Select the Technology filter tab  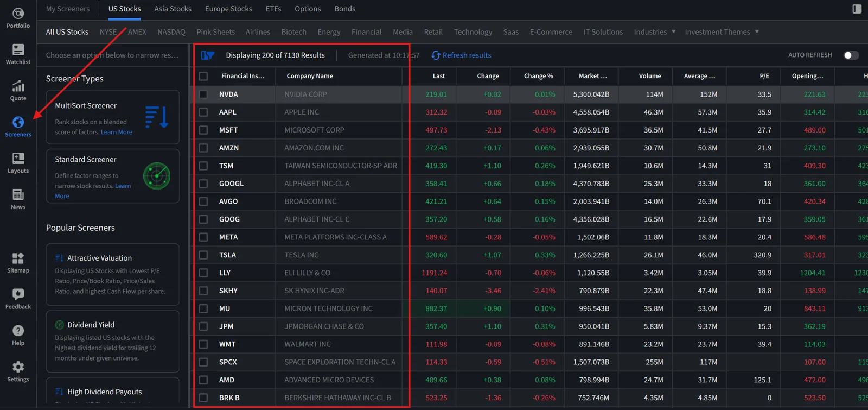[x=473, y=32]
